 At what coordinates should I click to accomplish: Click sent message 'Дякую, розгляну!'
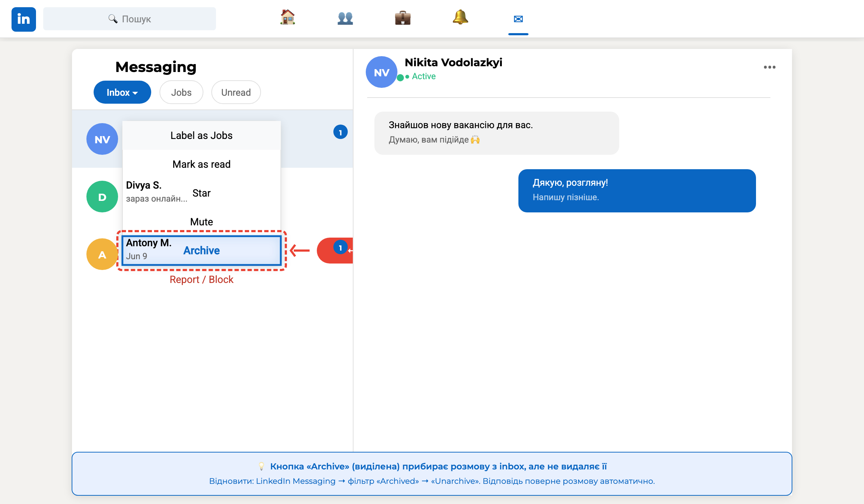[637, 191]
